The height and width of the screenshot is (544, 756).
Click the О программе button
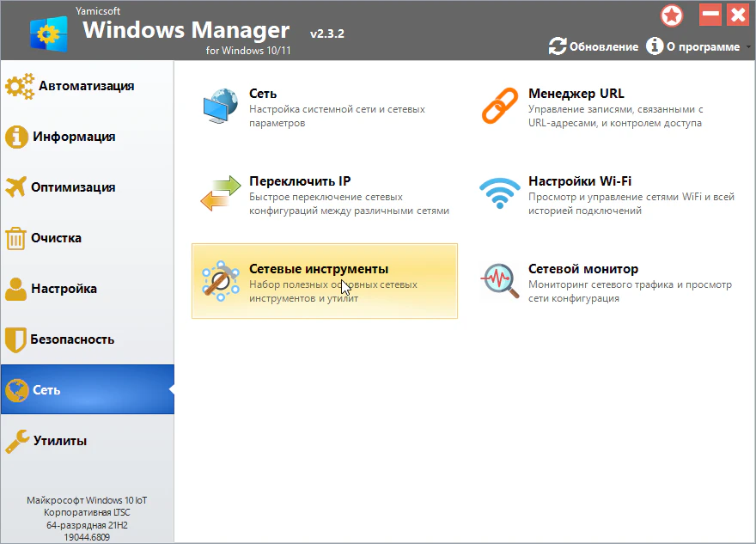point(694,46)
